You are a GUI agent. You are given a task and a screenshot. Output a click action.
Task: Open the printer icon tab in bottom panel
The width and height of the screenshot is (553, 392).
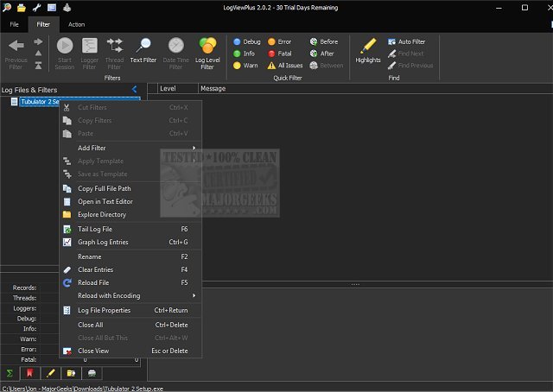pos(92,373)
